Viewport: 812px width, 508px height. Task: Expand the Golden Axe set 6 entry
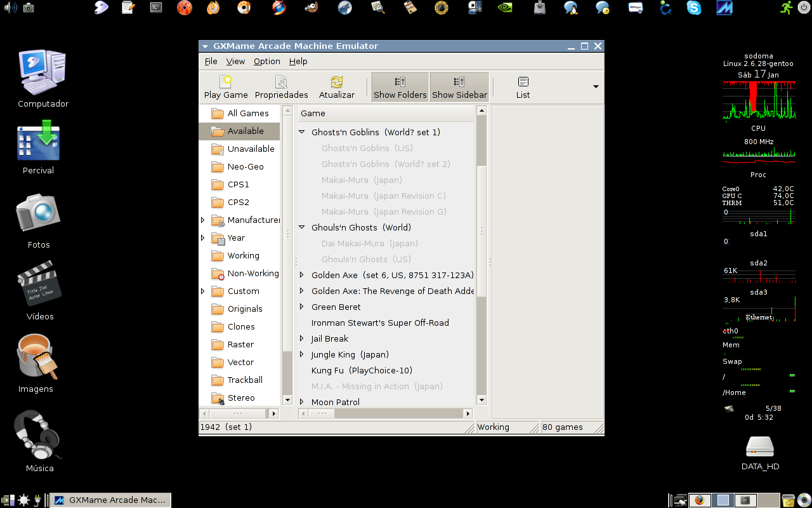pos(302,275)
